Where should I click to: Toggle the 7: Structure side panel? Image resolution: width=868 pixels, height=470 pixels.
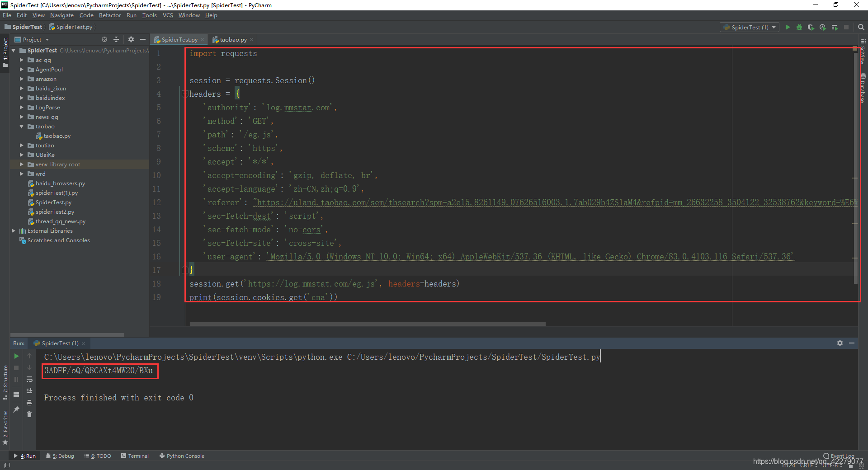pos(5,382)
